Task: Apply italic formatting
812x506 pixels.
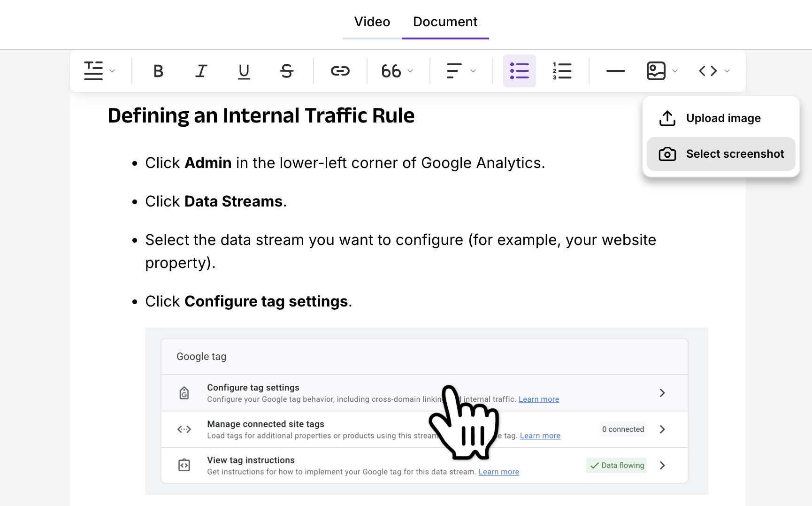Action: click(201, 71)
